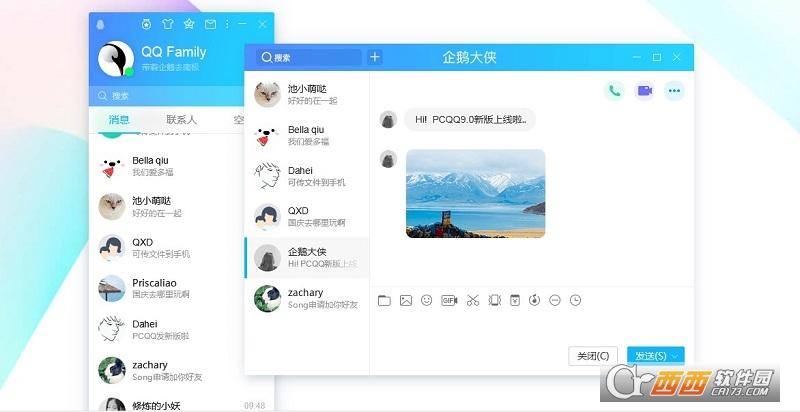Open the mountain lake photo in chat
Image resolution: width=800 pixels, height=412 pixels.
point(475,193)
